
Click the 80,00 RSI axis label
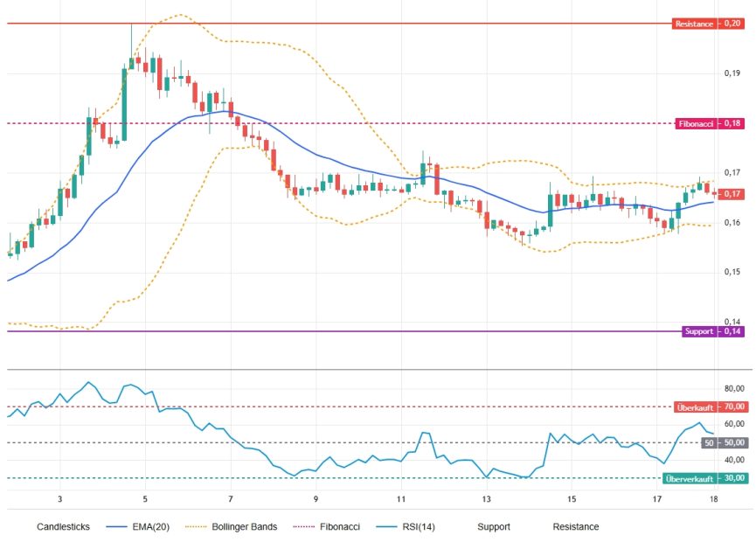pyautogui.click(x=734, y=389)
